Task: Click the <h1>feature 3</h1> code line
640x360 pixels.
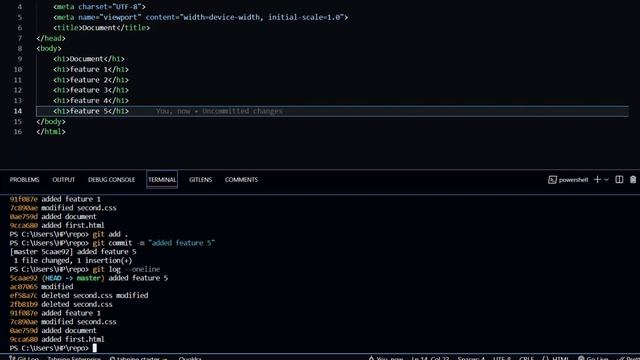Action: (91, 90)
